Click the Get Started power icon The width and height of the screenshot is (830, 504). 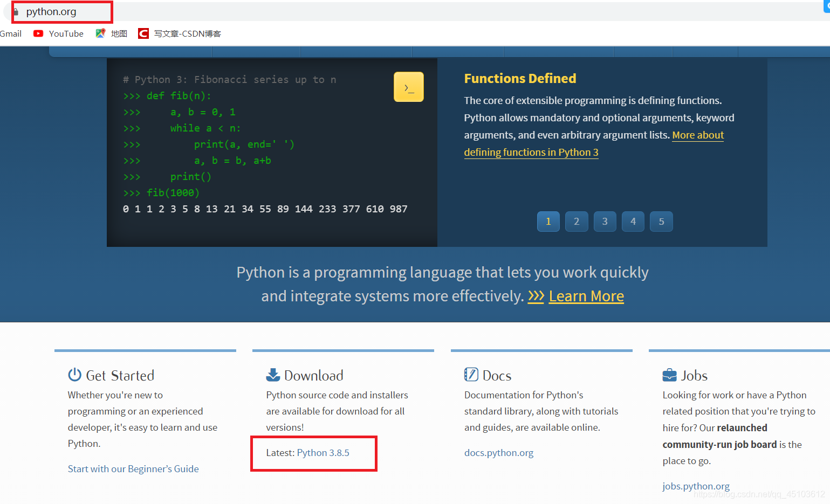tap(74, 375)
